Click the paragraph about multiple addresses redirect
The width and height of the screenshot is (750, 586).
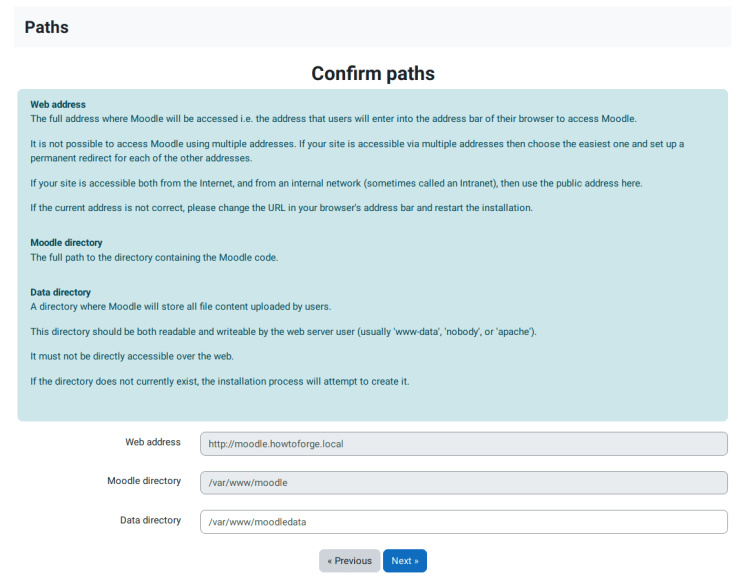coord(357,151)
